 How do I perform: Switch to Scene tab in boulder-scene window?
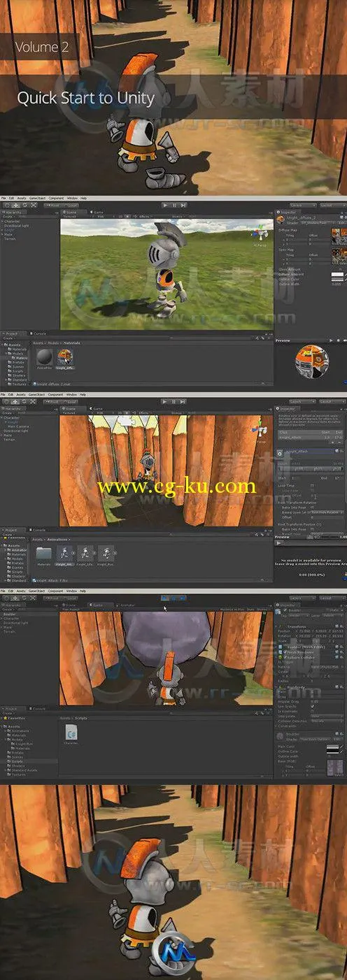click(70, 606)
